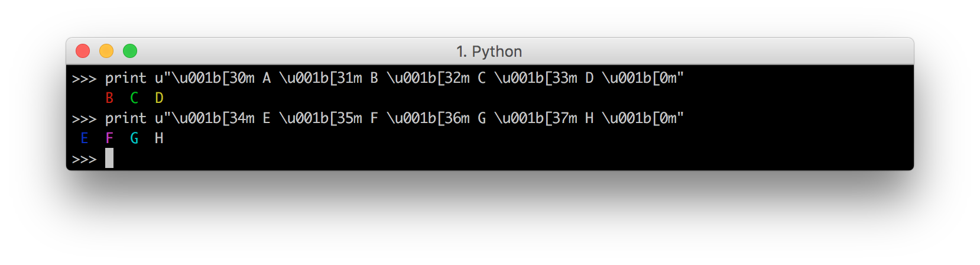Click the '1. Python' window title
This screenshot has width=980, height=265.
[489, 51]
